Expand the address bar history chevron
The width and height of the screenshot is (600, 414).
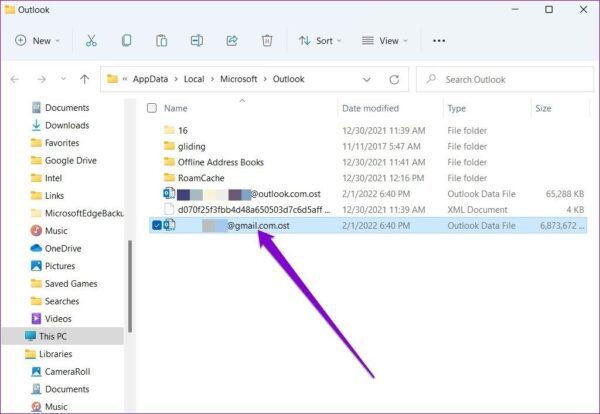point(367,80)
